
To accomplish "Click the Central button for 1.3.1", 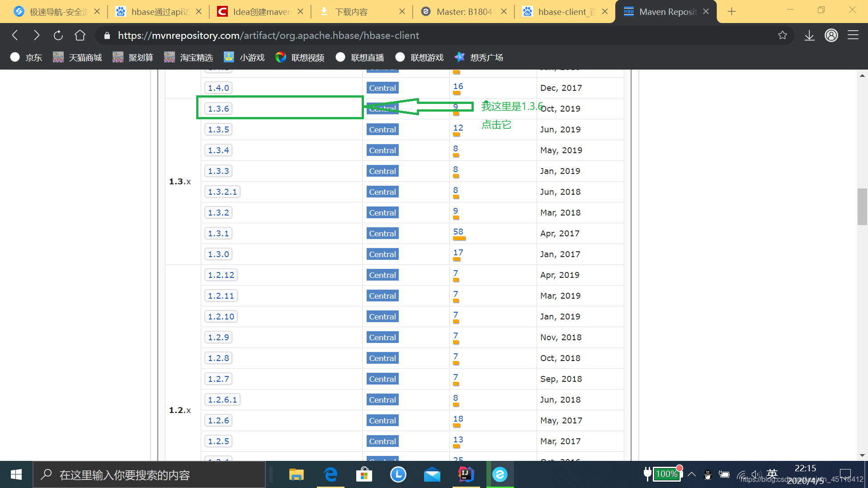I will [382, 234].
